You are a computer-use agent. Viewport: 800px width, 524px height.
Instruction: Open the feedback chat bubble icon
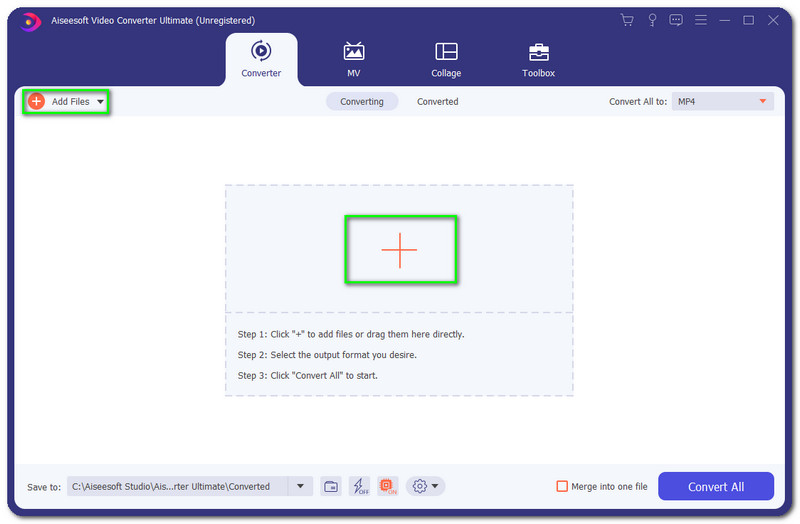pos(676,20)
